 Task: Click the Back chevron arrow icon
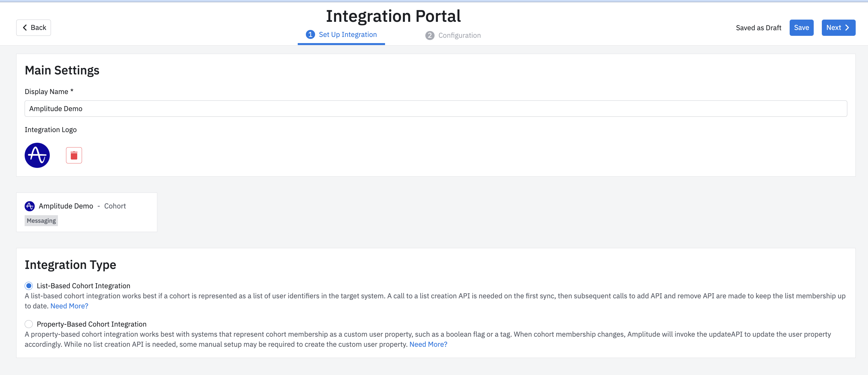coord(25,28)
